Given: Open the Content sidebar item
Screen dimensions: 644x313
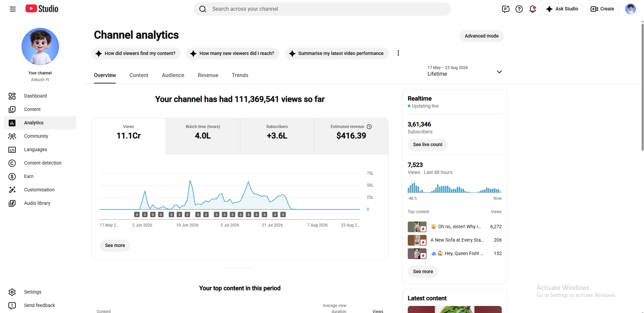Looking at the screenshot, I should tap(40, 109).
